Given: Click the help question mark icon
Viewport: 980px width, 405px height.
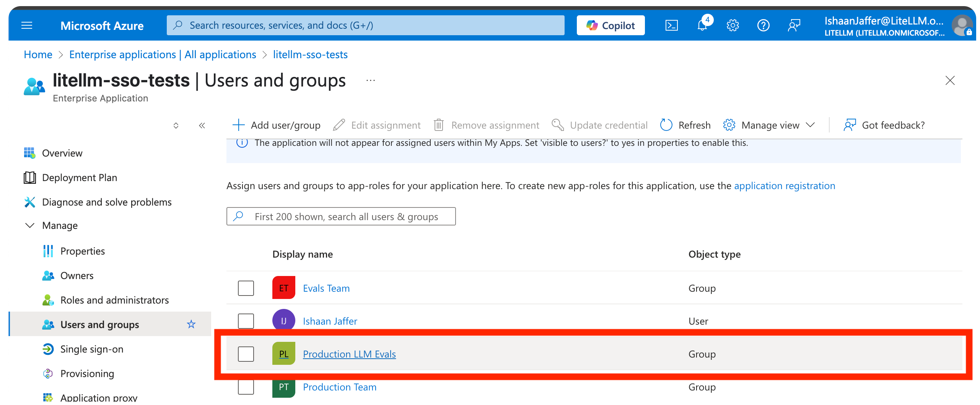Looking at the screenshot, I should [x=763, y=26].
